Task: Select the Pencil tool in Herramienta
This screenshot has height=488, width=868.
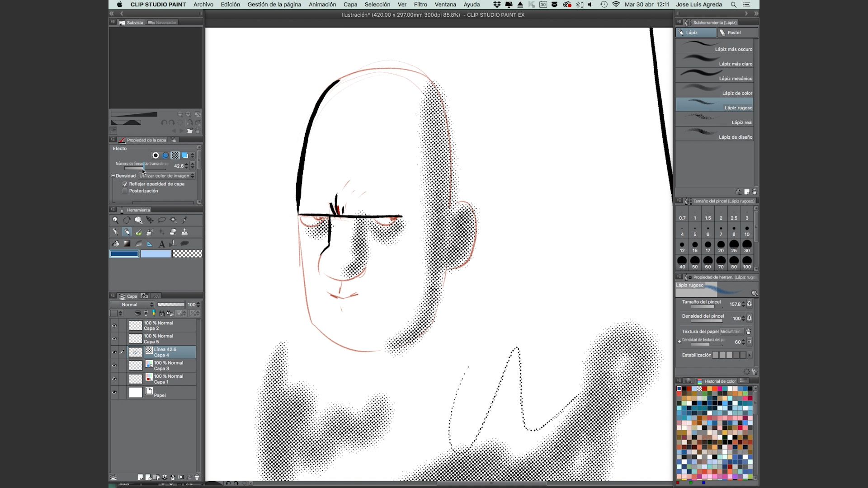Action: pyautogui.click(x=127, y=232)
